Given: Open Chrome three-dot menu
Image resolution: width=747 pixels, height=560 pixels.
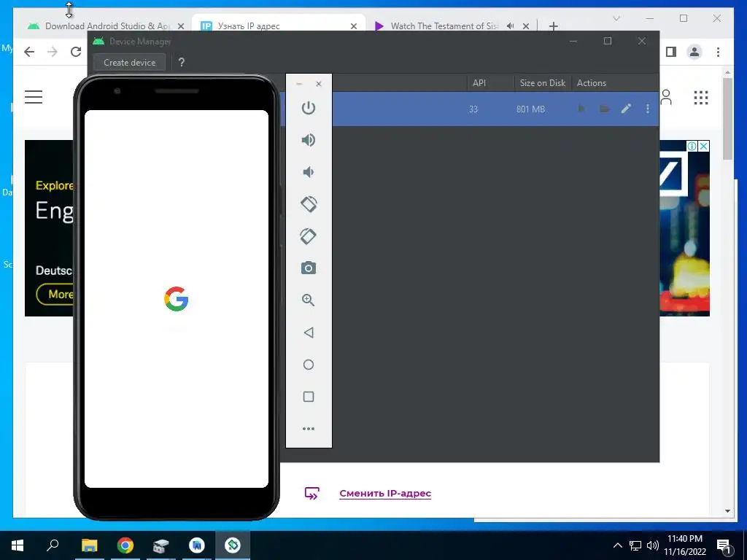Looking at the screenshot, I should [x=718, y=52].
